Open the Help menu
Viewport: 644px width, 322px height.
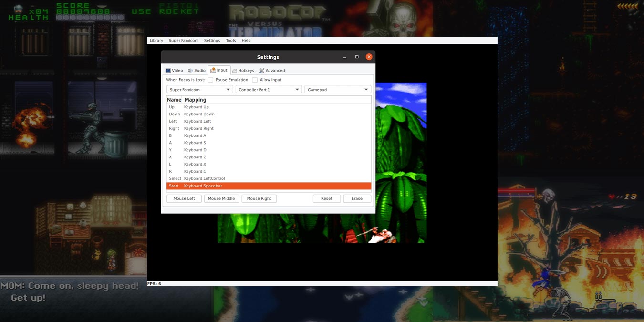pos(246,40)
